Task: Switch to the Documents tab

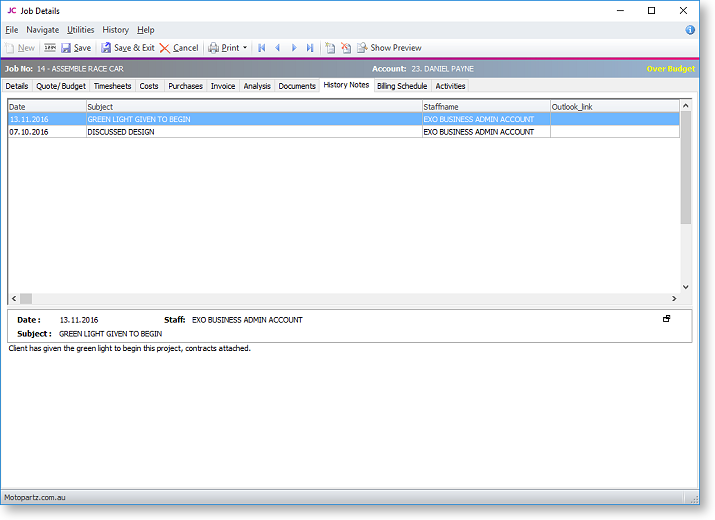Action: click(297, 86)
